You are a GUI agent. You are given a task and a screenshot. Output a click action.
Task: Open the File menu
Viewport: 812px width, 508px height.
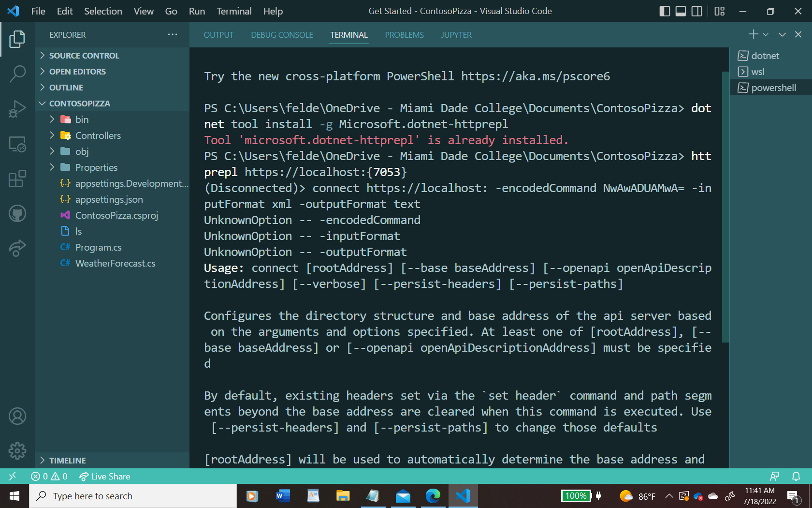click(38, 11)
